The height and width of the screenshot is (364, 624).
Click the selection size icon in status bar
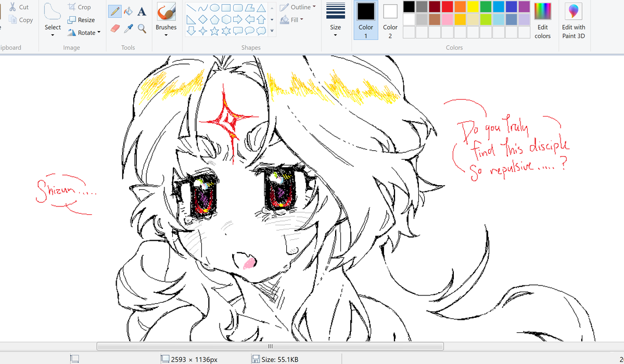click(75, 359)
